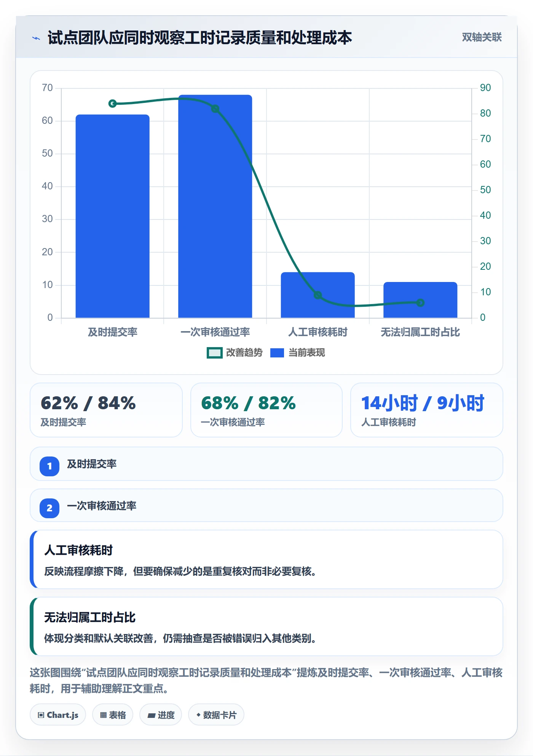The height and width of the screenshot is (756, 533).
Task: Select the 14小时 / 9小时 data card
Action: point(427,410)
